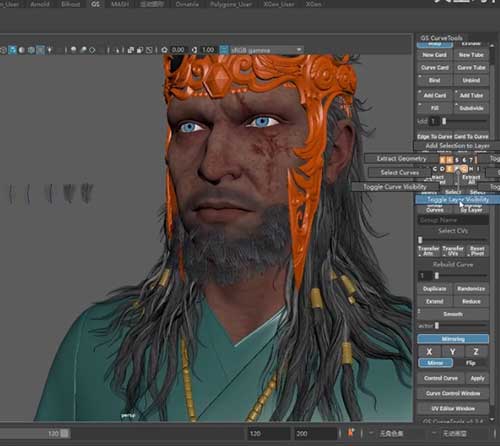Click the mirror X axis button

(x=429, y=351)
